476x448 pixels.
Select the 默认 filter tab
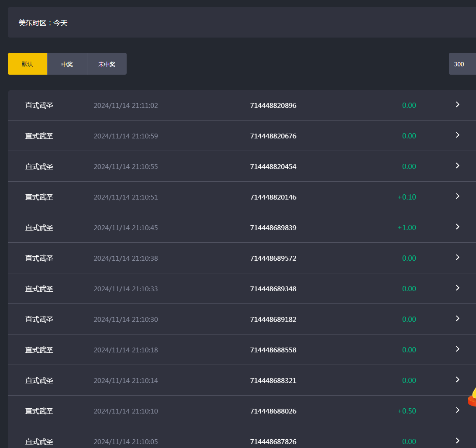(x=28, y=64)
